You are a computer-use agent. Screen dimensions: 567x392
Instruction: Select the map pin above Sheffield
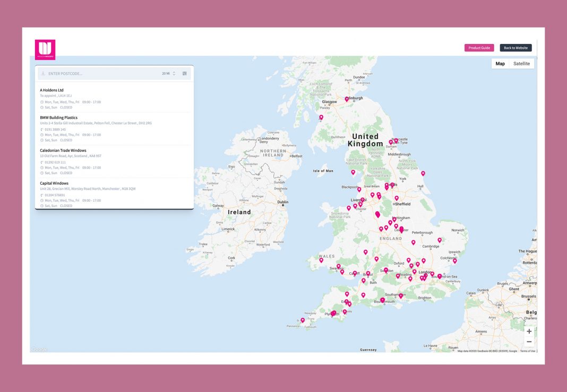coord(397,198)
